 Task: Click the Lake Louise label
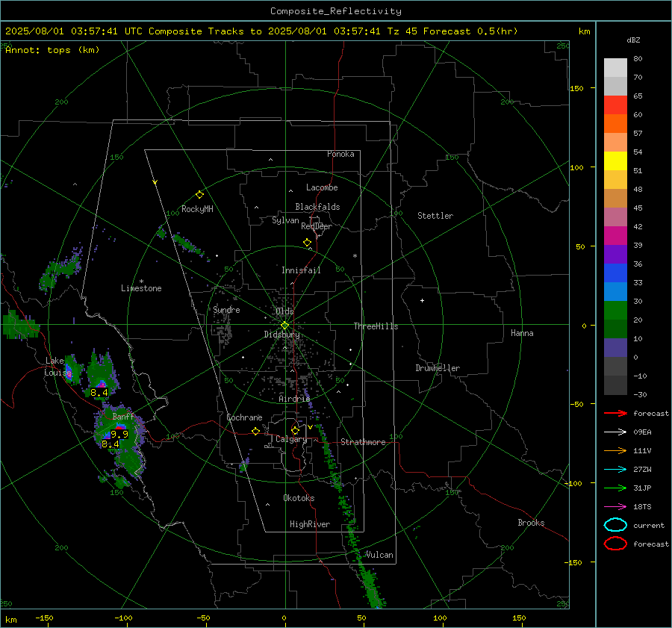pyautogui.click(x=57, y=367)
